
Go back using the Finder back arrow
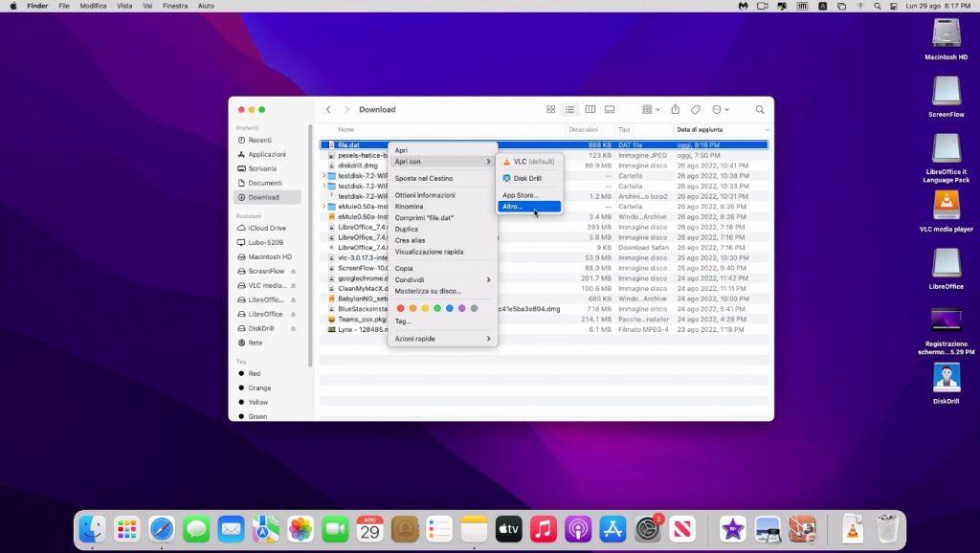(x=328, y=110)
